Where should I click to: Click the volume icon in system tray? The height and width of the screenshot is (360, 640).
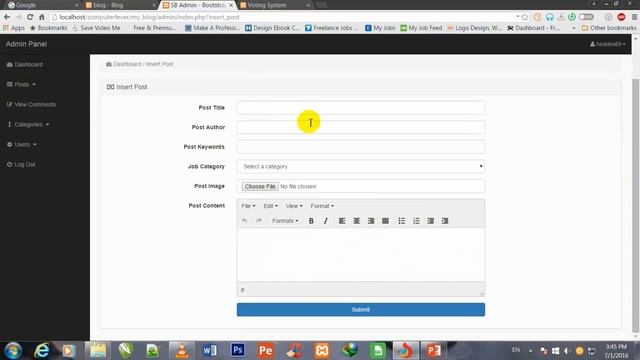(x=566, y=351)
